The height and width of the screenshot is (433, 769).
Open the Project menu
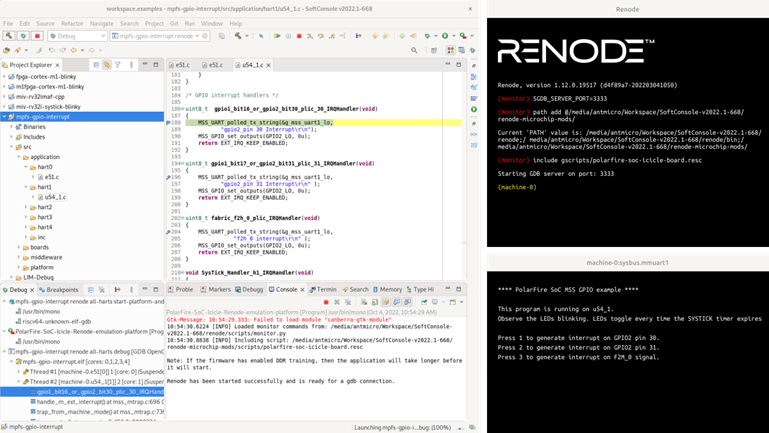154,24
